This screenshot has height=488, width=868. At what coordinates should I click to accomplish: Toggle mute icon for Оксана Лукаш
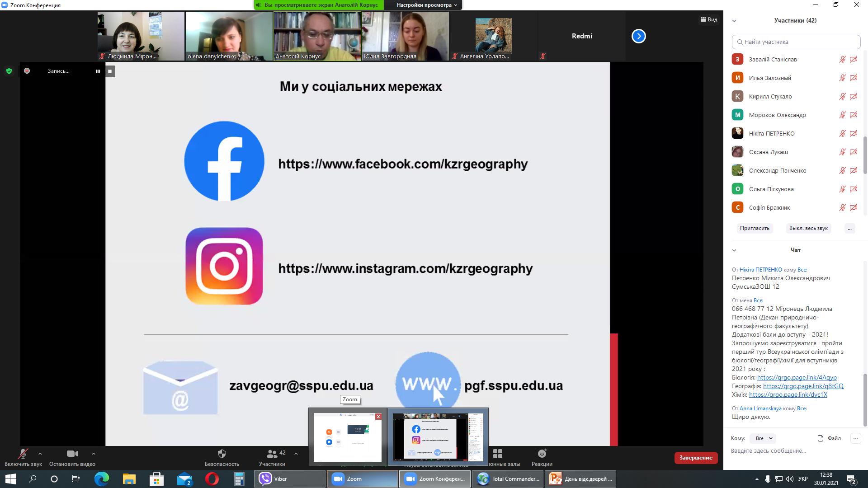[x=842, y=152]
